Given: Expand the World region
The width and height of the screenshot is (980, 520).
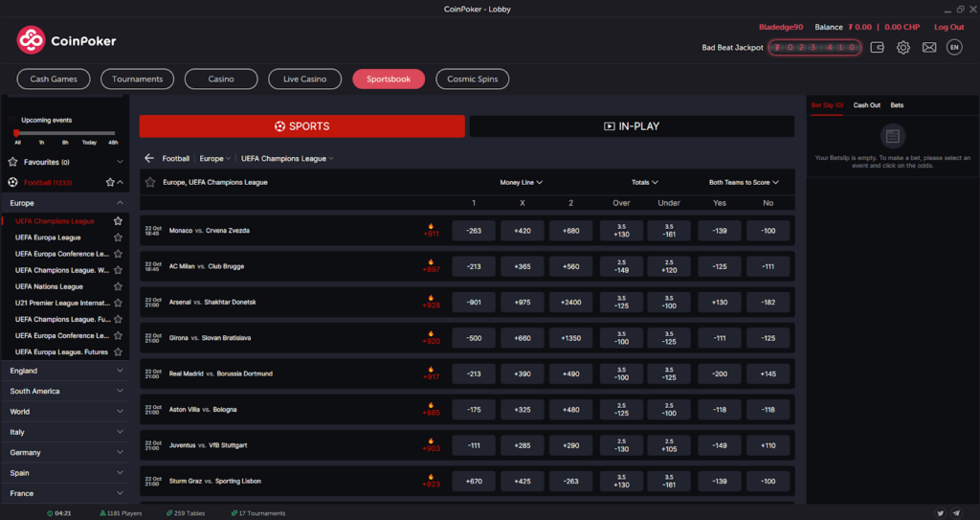Looking at the screenshot, I should (65, 412).
